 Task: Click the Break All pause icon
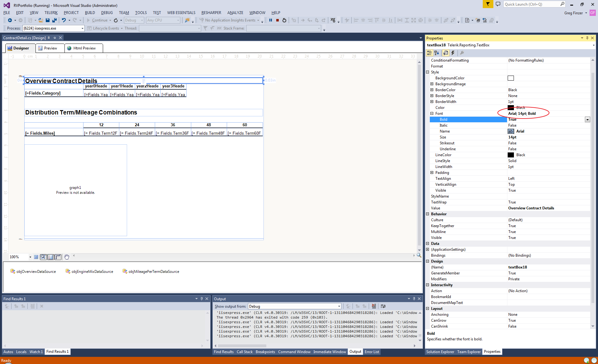(271, 20)
